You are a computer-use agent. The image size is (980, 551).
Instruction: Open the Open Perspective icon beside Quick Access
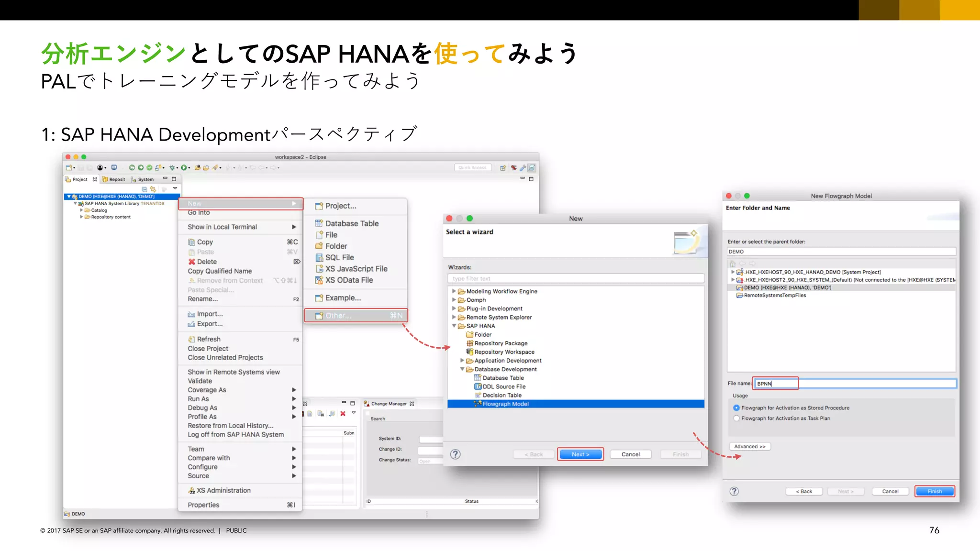tap(503, 168)
